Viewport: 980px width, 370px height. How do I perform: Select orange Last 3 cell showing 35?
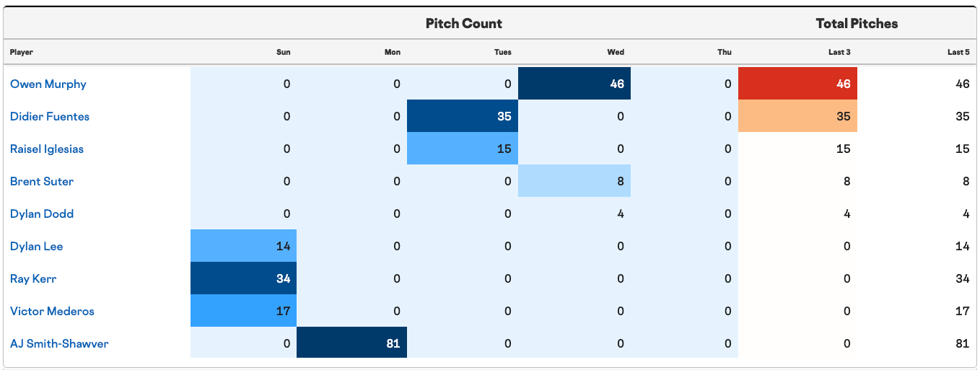pyautogui.click(x=798, y=116)
